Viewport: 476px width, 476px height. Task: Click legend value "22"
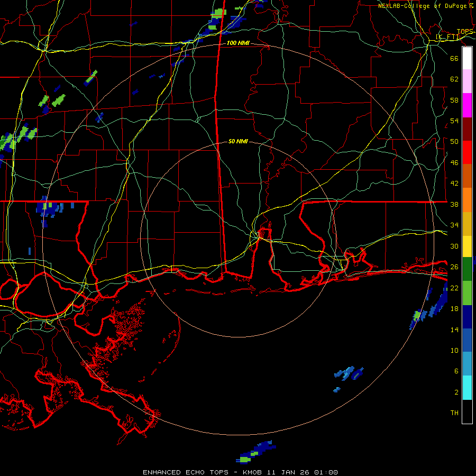pos(454,288)
